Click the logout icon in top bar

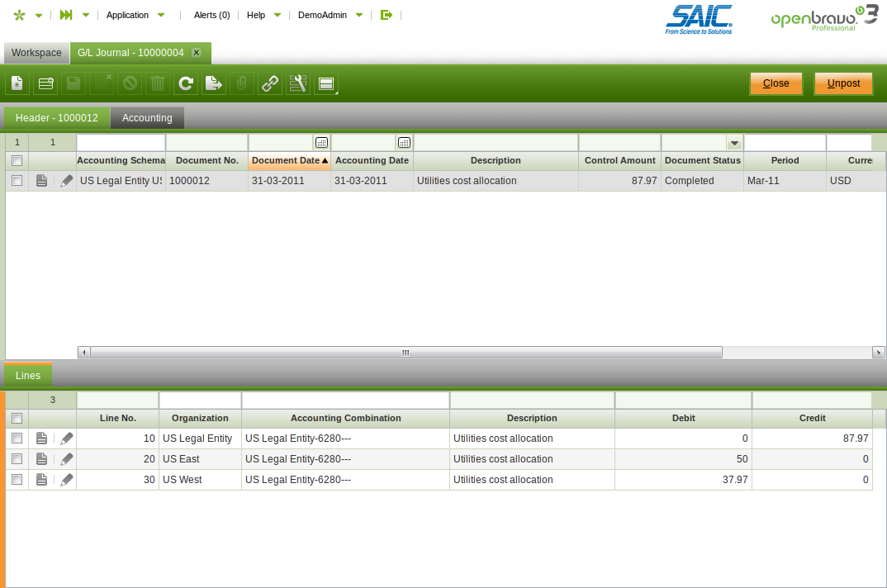pyautogui.click(x=386, y=15)
